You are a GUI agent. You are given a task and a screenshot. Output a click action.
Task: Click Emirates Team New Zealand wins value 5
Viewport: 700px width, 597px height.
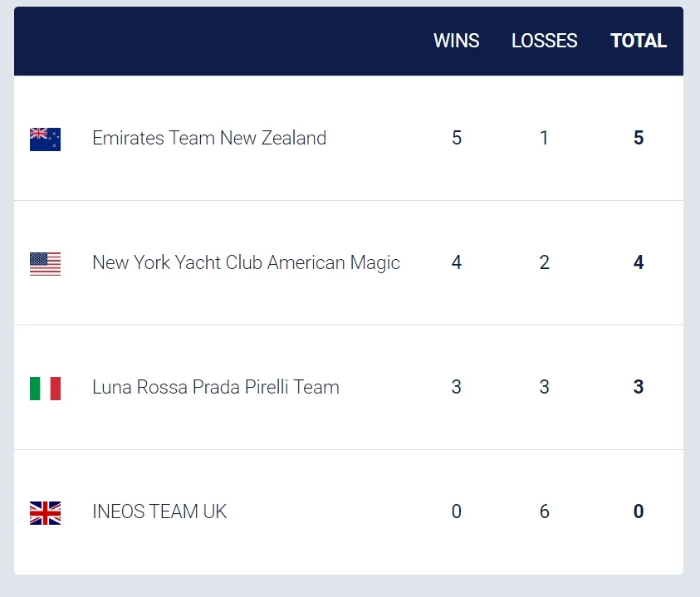(x=456, y=138)
